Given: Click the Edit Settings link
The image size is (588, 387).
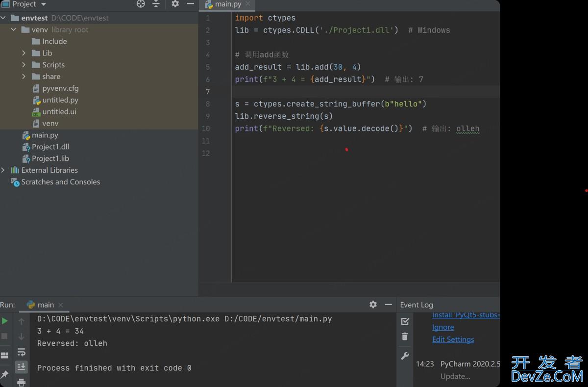Looking at the screenshot, I should point(453,339).
